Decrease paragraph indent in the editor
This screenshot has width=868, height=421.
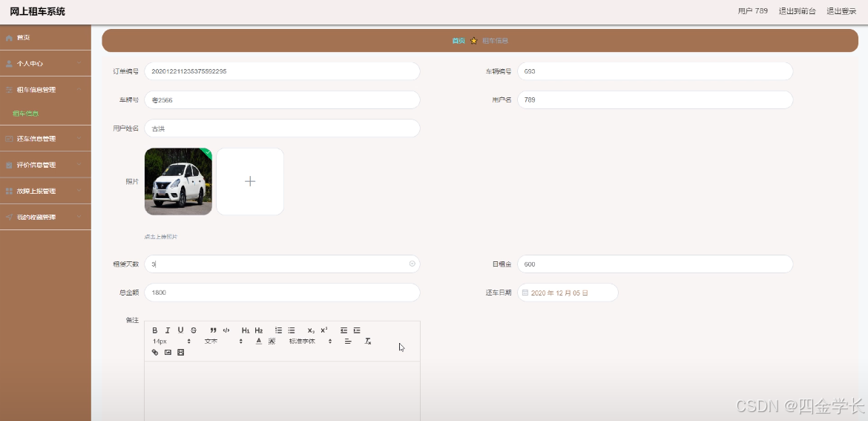[343, 330]
